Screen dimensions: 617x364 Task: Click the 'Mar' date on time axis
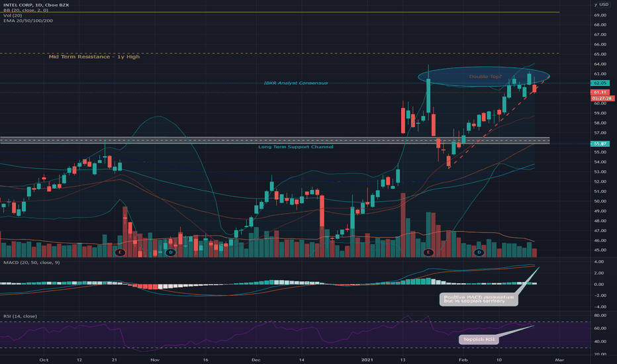(559, 359)
